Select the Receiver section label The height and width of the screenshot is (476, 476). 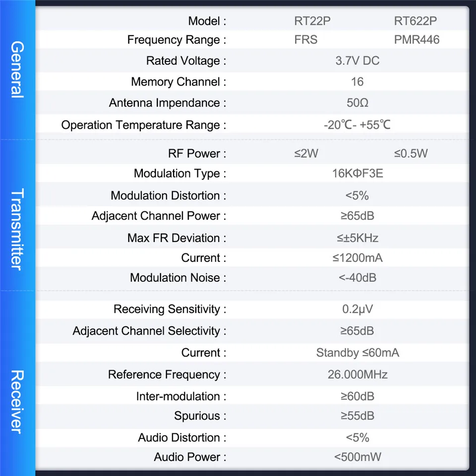click(17, 402)
